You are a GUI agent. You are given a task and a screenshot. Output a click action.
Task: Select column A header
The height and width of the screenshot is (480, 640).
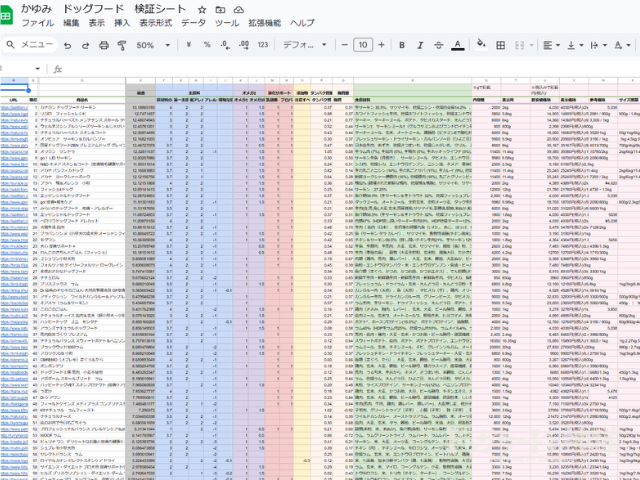pos(14,80)
